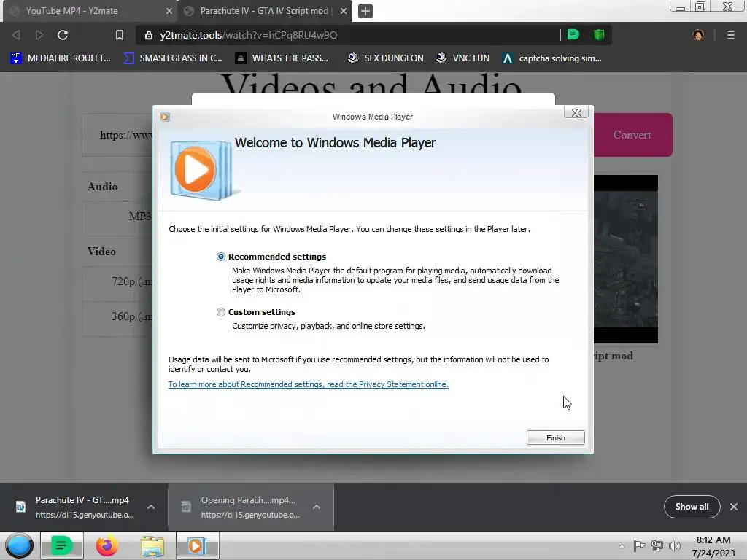Close the Windows Media Player welcome dialog
Image resolution: width=747 pixels, height=560 pixels.
pos(576,113)
